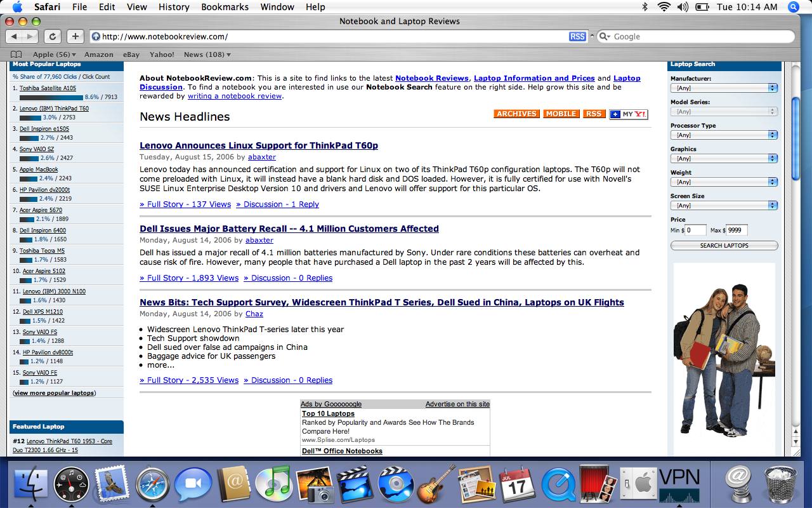Open the Bluetooth status menu

click(645, 7)
